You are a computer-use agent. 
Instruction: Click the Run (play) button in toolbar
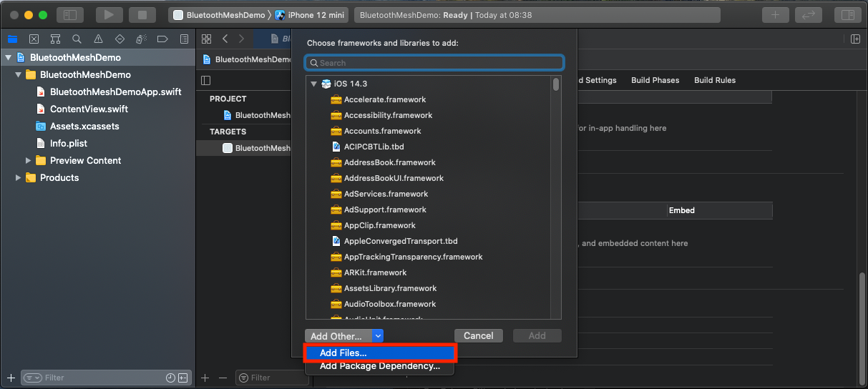109,15
